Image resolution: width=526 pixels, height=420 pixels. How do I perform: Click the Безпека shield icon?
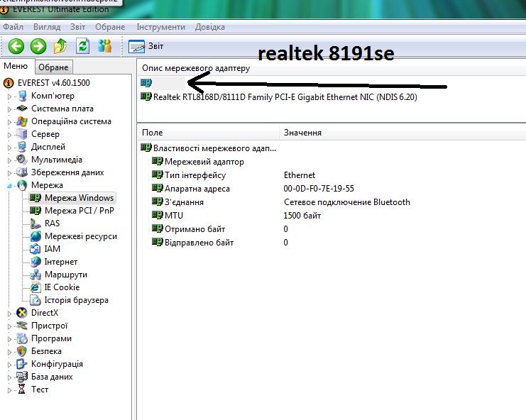click(x=22, y=351)
